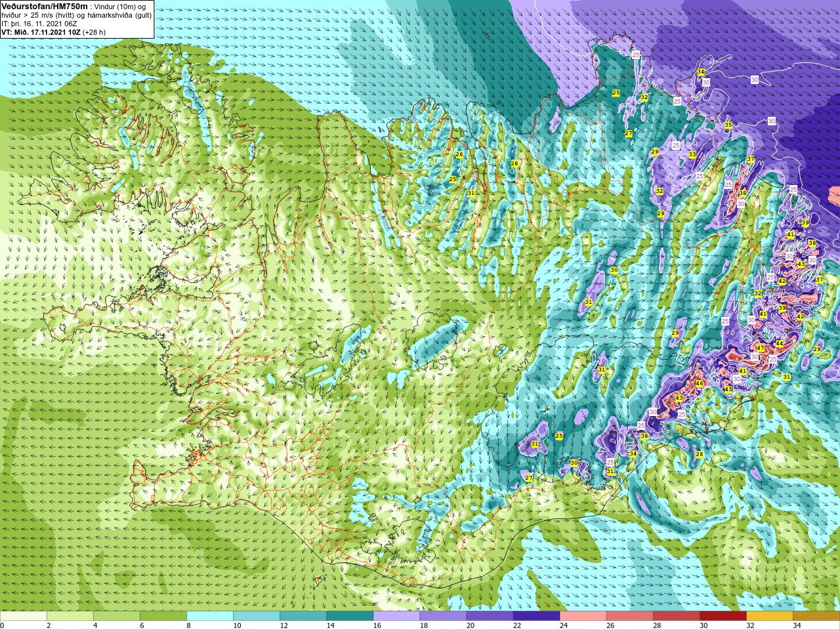Click the yellow gust label '33'

[x=692, y=155]
